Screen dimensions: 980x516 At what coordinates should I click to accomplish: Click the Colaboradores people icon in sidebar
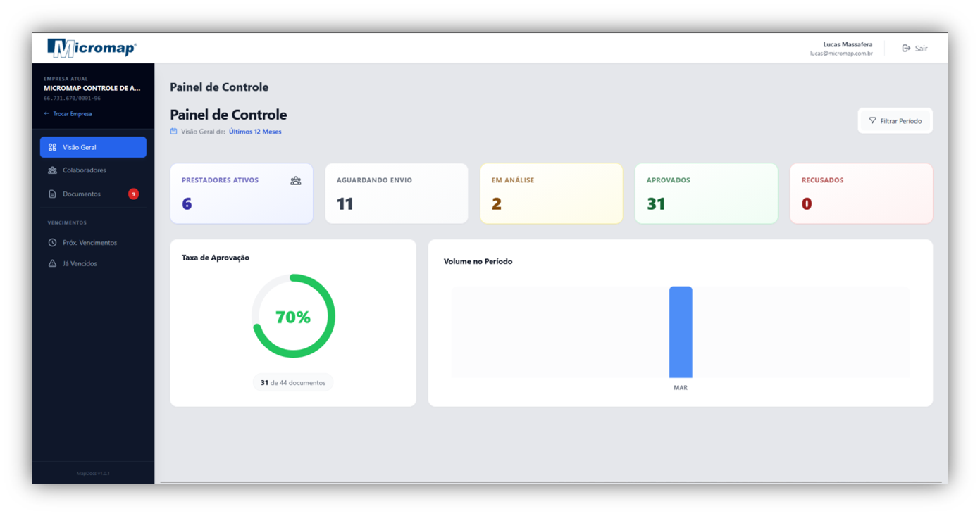(x=52, y=170)
